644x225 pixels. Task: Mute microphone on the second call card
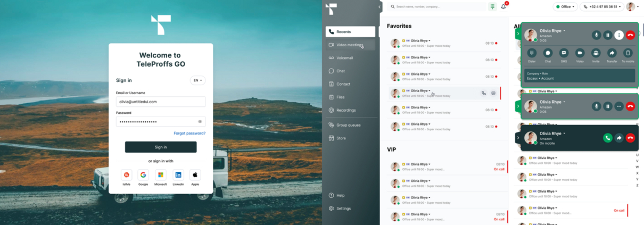point(597,106)
